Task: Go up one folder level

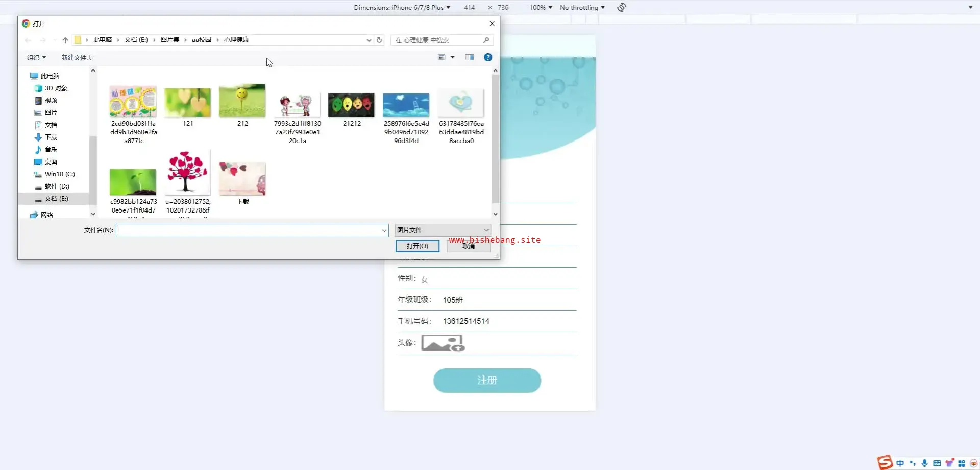Action: pos(65,40)
